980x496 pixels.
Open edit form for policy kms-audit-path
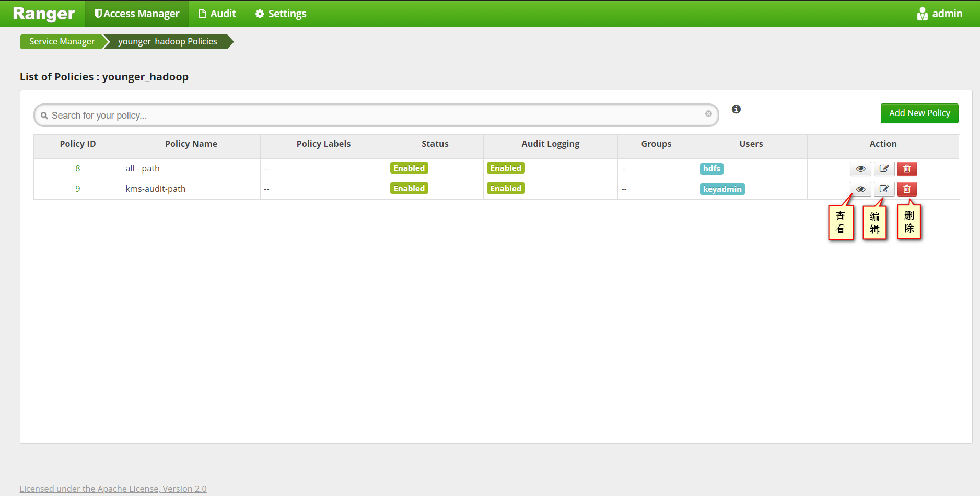point(884,189)
